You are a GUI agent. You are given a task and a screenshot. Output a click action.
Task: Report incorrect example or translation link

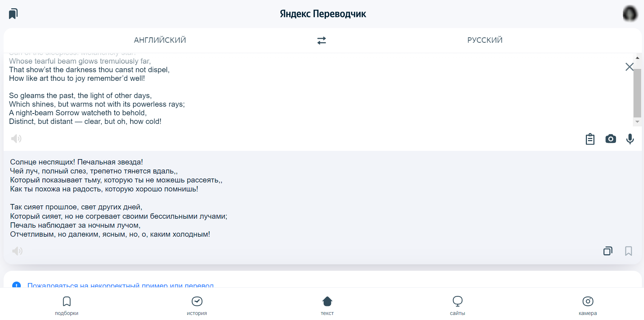coord(121,285)
